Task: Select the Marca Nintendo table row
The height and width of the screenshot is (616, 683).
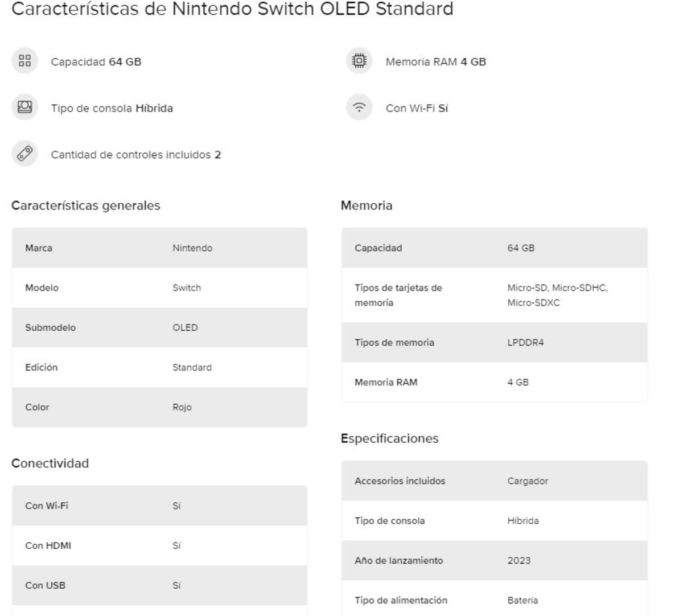Action: click(159, 248)
